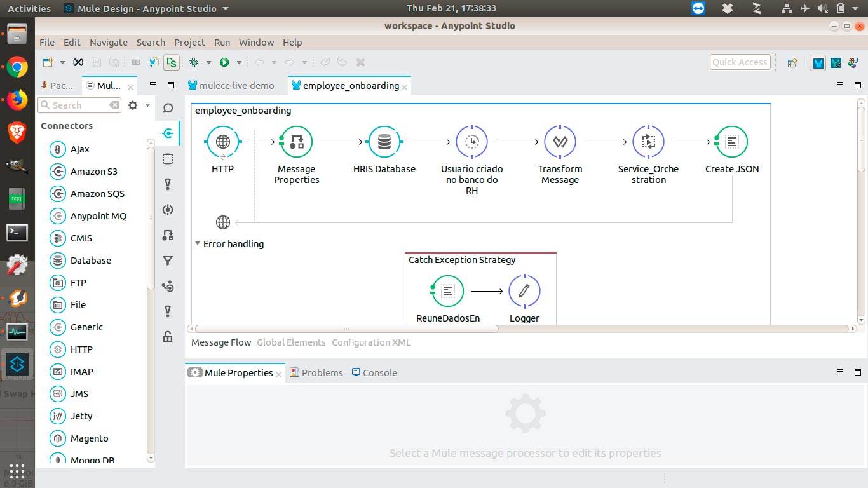Switch to the mulece-live-demo editor tab

click(x=236, y=86)
